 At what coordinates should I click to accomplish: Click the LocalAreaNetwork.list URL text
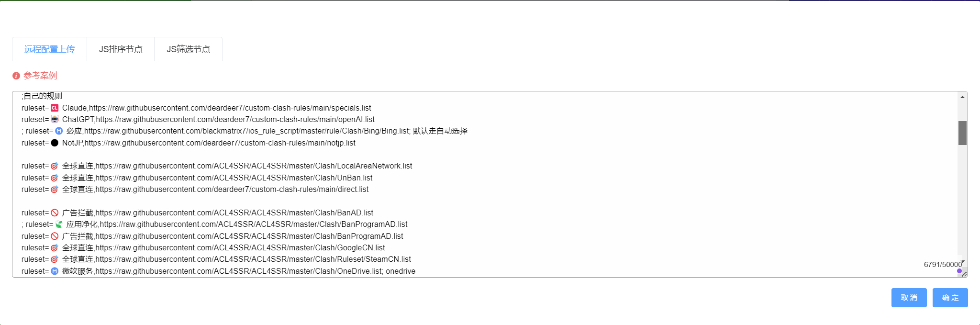point(254,166)
